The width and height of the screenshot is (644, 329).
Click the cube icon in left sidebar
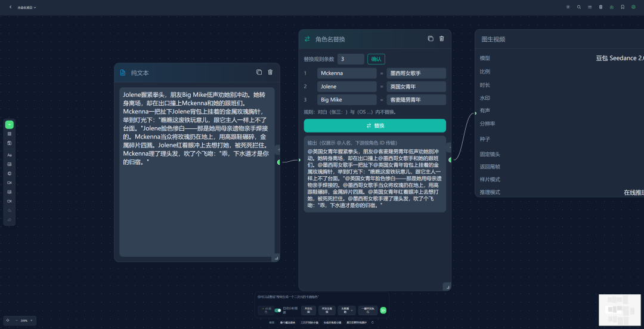pyautogui.click(x=10, y=174)
